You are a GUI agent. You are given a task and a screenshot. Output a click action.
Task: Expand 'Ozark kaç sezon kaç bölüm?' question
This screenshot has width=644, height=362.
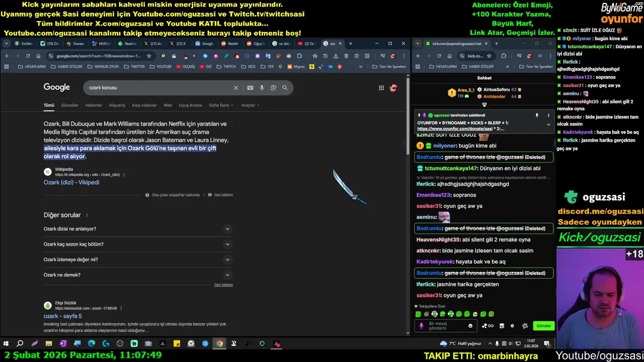[x=138, y=244]
